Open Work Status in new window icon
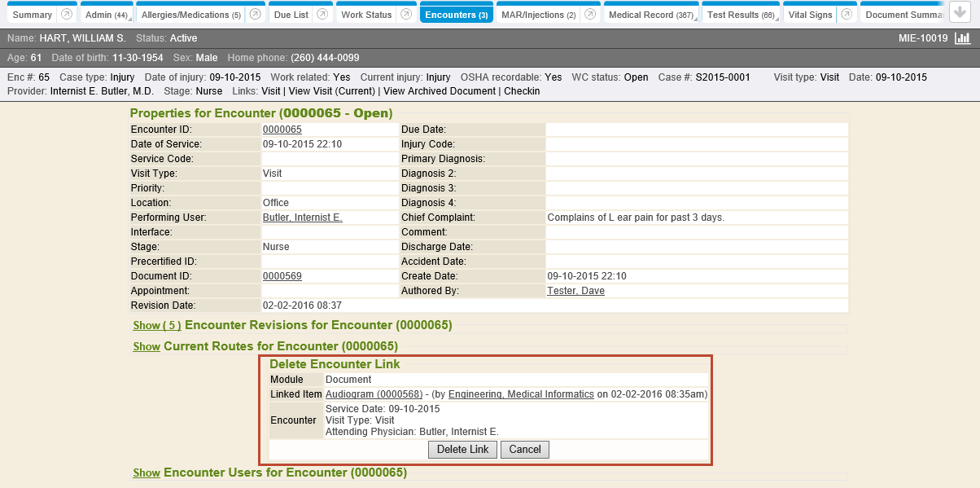Image resolution: width=980 pixels, height=488 pixels. [x=405, y=15]
